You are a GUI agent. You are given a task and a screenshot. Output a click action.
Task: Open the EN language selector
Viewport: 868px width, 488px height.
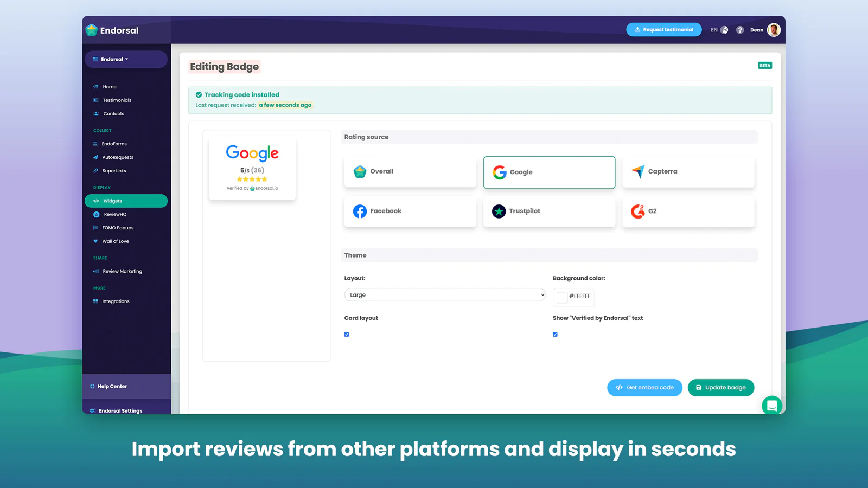(x=719, y=30)
